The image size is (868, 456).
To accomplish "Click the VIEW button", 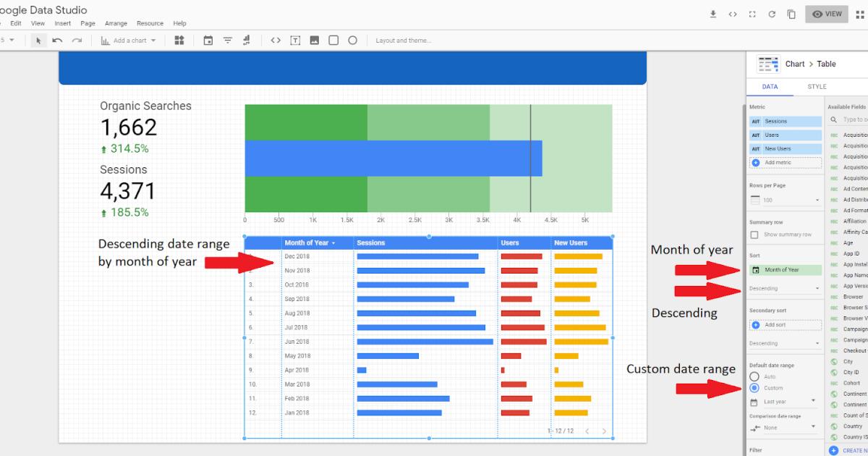I will point(827,14).
